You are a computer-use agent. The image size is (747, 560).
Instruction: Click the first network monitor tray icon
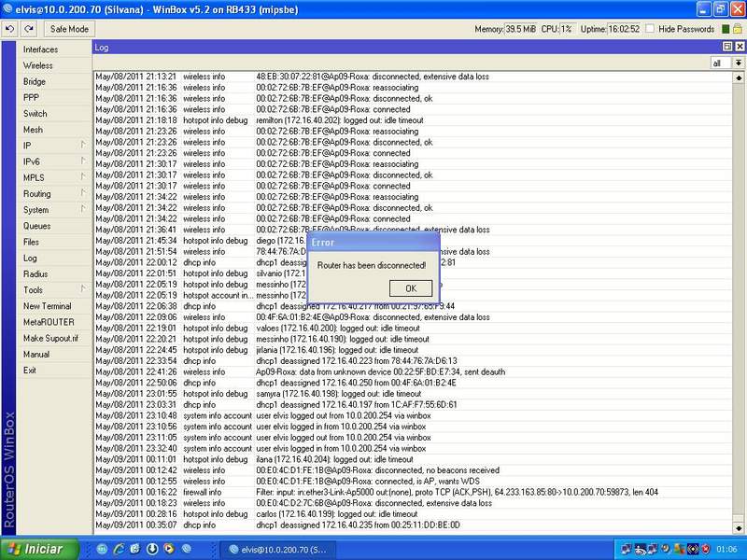tap(627, 550)
